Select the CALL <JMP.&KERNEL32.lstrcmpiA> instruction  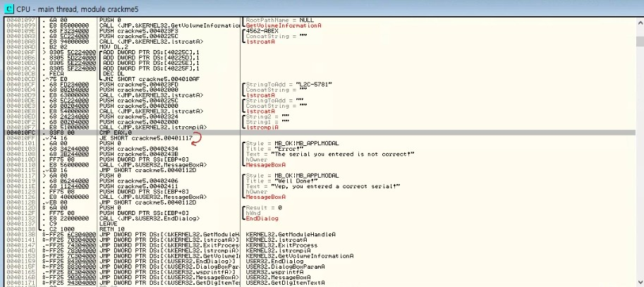point(153,128)
